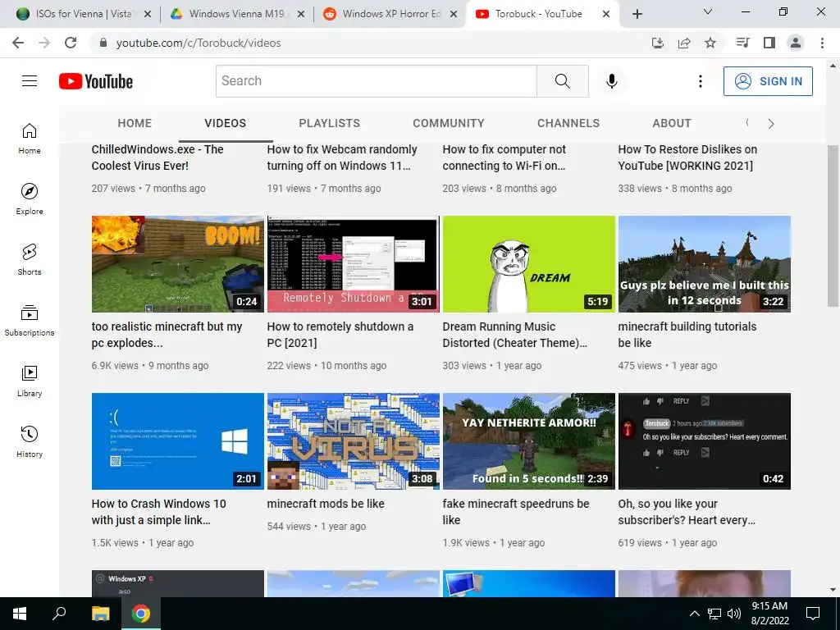The width and height of the screenshot is (840, 630).
Task: Open Dream Running Music thumbnail
Action: (x=529, y=264)
